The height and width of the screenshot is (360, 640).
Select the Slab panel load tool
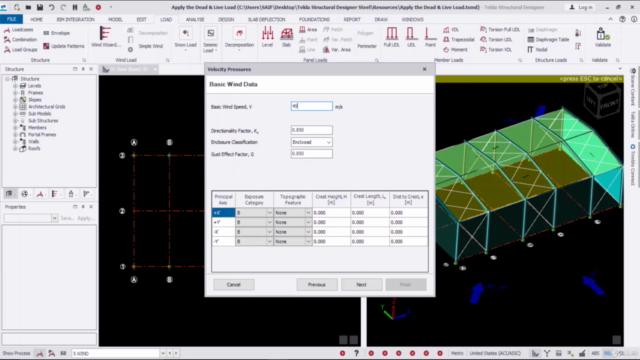coord(287,37)
